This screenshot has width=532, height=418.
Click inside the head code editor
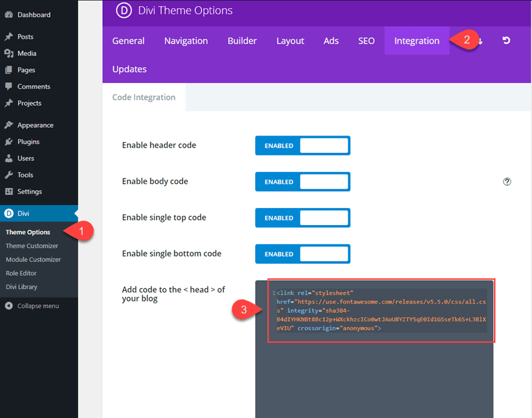click(x=374, y=349)
